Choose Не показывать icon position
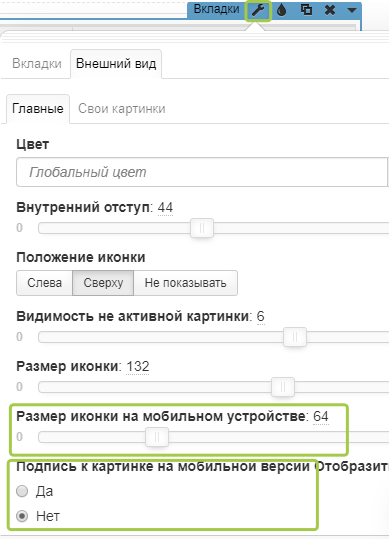The image size is (389, 539). pyautogui.click(x=186, y=283)
